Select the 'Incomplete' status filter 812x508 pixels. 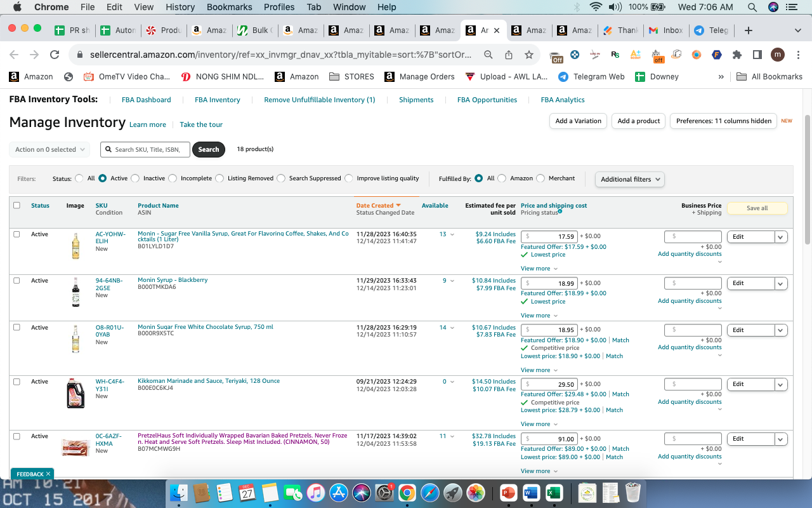tap(173, 178)
